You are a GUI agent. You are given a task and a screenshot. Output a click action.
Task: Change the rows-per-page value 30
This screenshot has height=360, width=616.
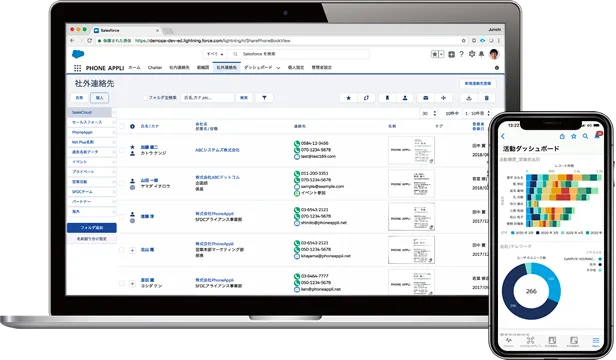pos(428,113)
